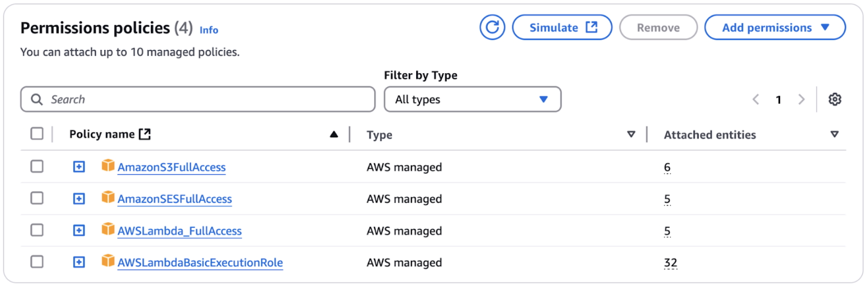Open the AWSLambdaBasicExecutionRole policy link

(x=200, y=263)
